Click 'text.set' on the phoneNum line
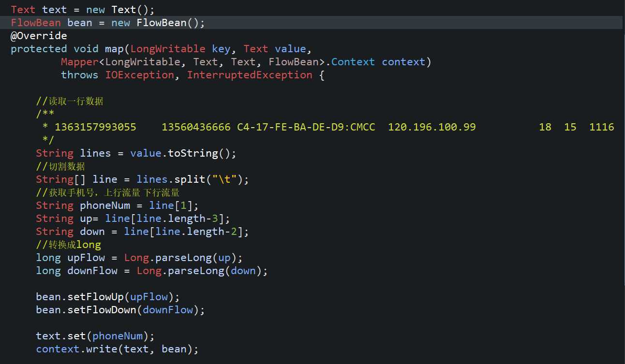The width and height of the screenshot is (625, 364). 61,336
